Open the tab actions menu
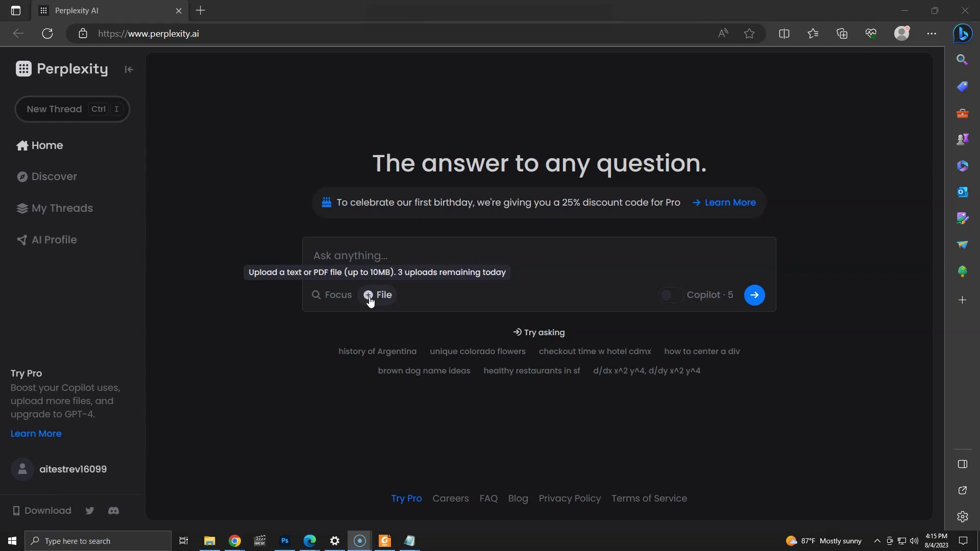This screenshot has width=980, height=551. coord(15,11)
